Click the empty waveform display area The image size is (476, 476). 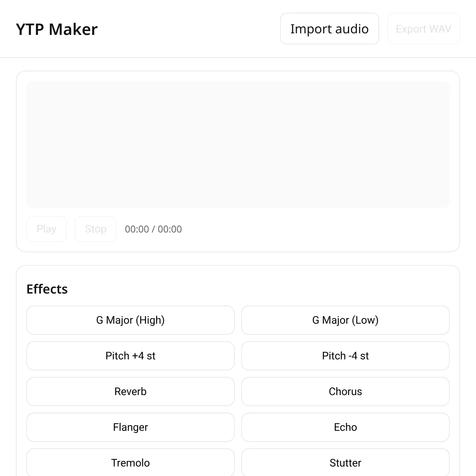tap(238, 144)
